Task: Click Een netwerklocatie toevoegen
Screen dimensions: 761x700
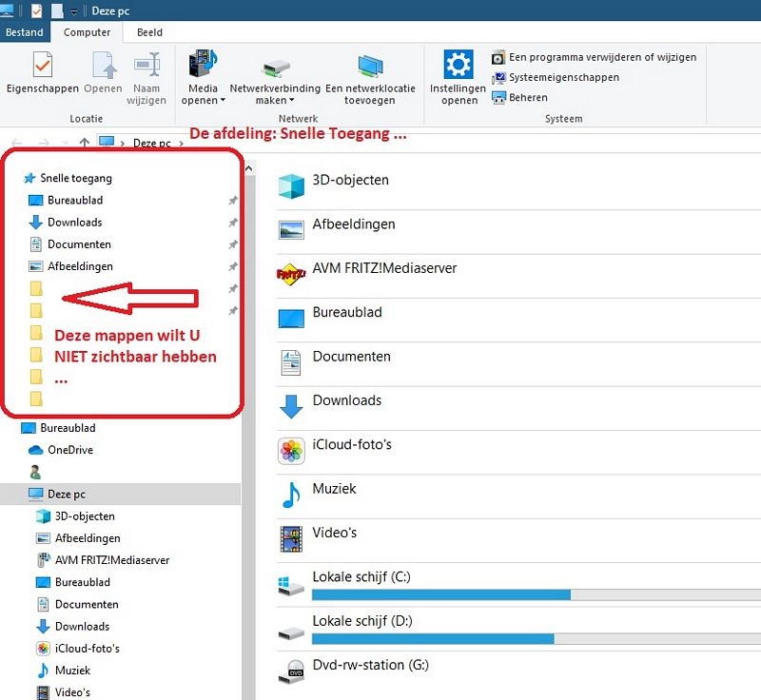Action: pyautogui.click(x=370, y=80)
